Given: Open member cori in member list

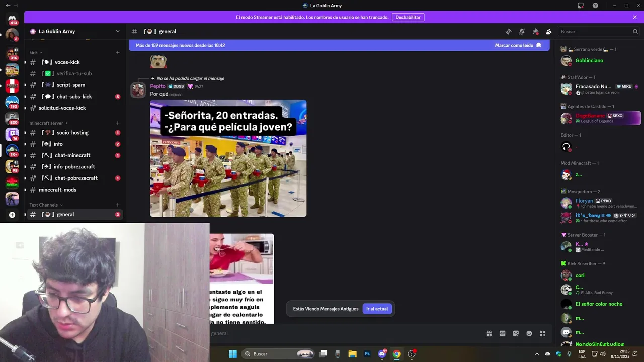Looking at the screenshot, I should coord(601,275).
